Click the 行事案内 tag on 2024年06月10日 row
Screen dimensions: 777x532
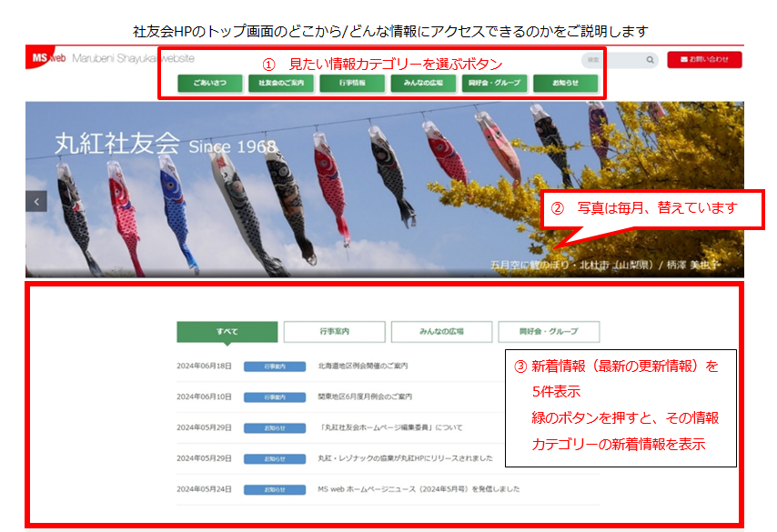pyautogui.click(x=275, y=397)
